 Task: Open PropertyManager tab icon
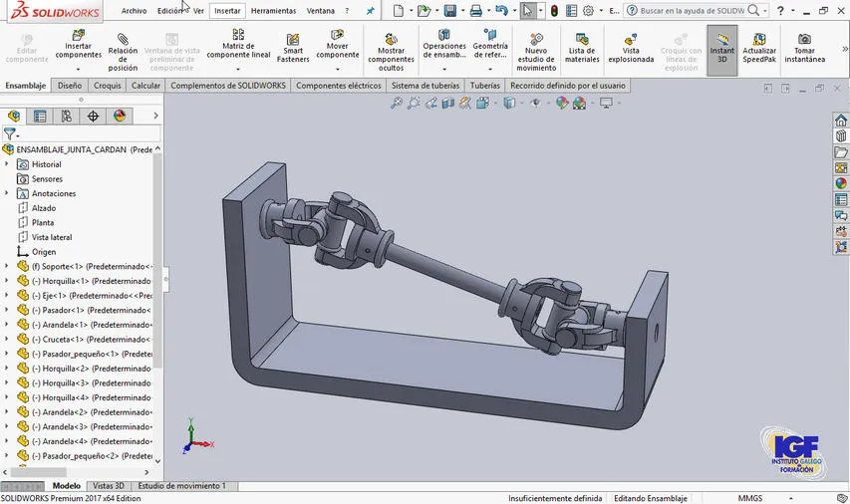click(40, 116)
